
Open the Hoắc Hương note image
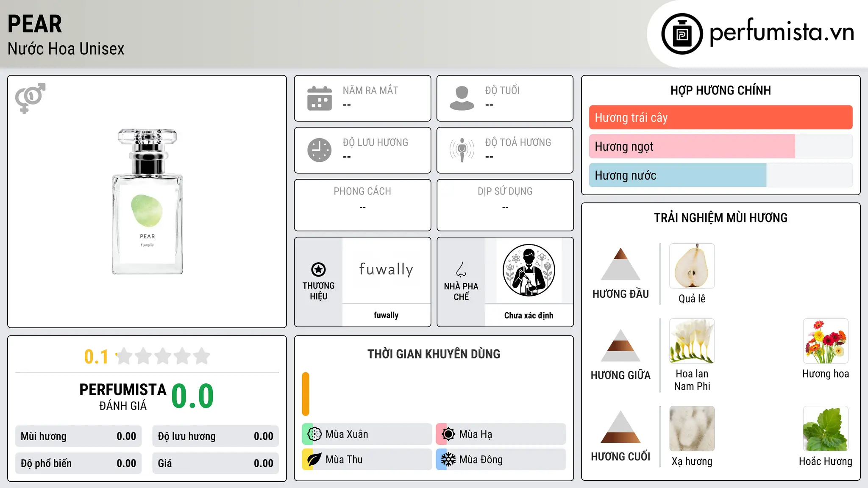pos(826,429)
